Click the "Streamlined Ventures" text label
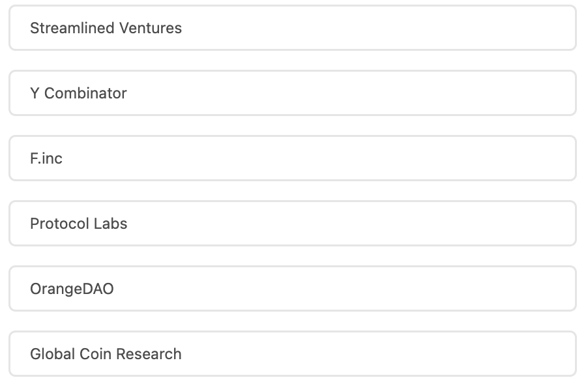588x382 pixels. click(x=106, y=28)
